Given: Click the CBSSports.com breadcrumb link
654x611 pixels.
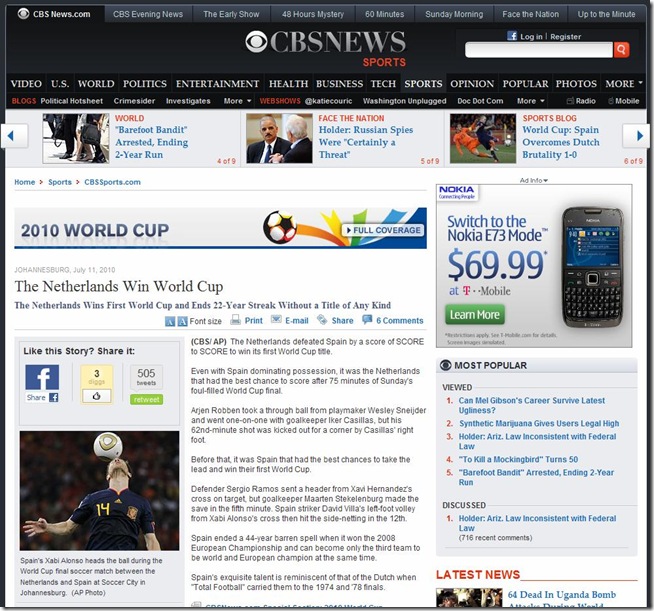Looking at the screenshot, I should tap(112, 182).
